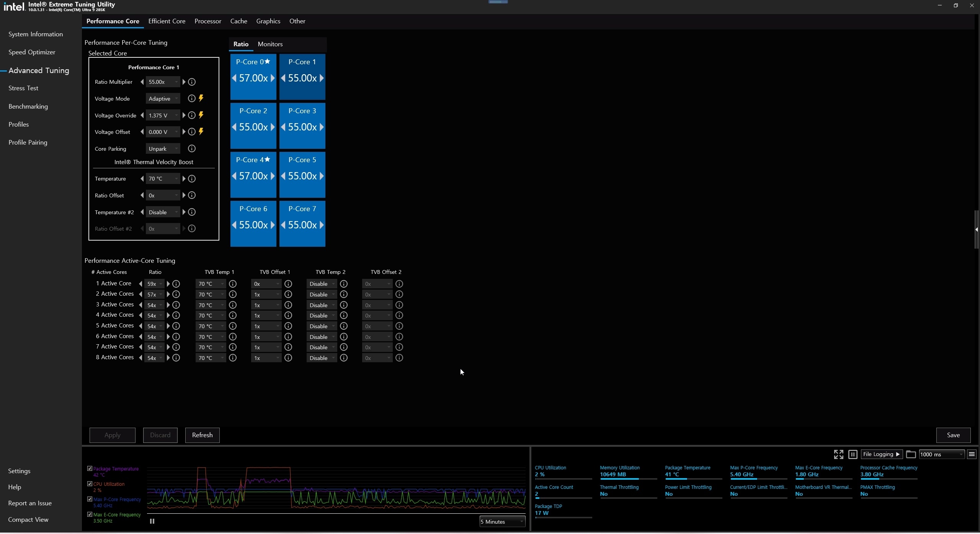The image size is (980, 534).
Task: Switch to Compact View
Action: click(28, 519)
